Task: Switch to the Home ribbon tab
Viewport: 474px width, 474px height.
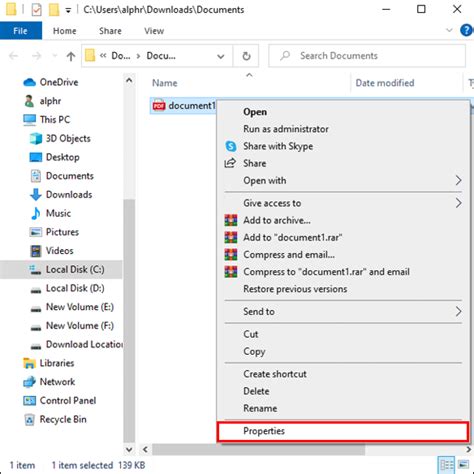Action: point(65,31)
